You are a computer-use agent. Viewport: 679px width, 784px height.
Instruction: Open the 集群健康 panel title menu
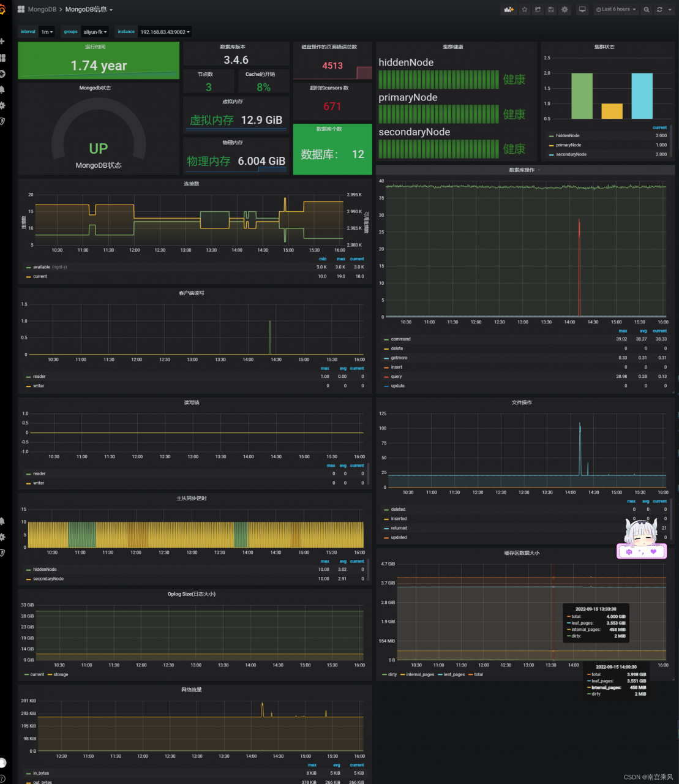pos(454,47)
